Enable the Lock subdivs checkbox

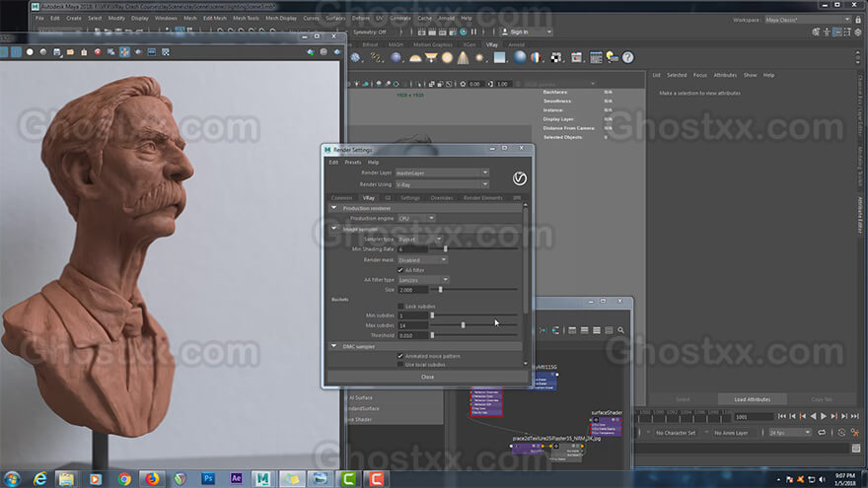pos(400,306)
